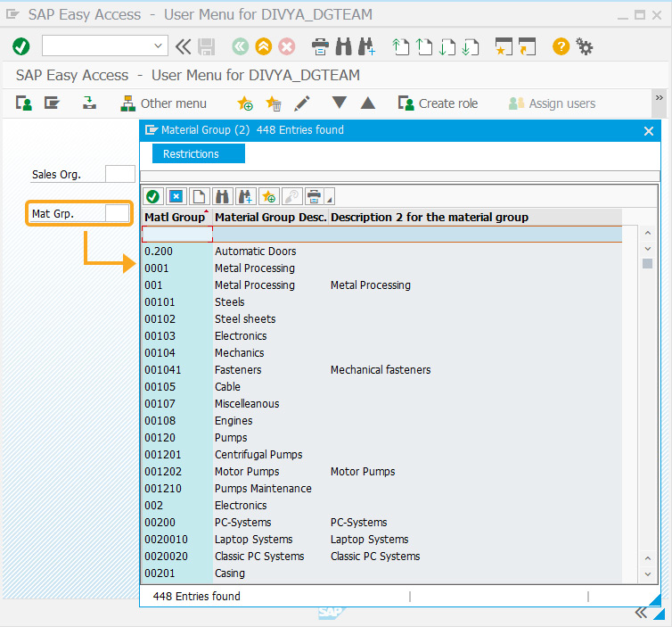Screen dimensions: 672x627
Task: Click Add to Favorites star icon
Action: 245,103
